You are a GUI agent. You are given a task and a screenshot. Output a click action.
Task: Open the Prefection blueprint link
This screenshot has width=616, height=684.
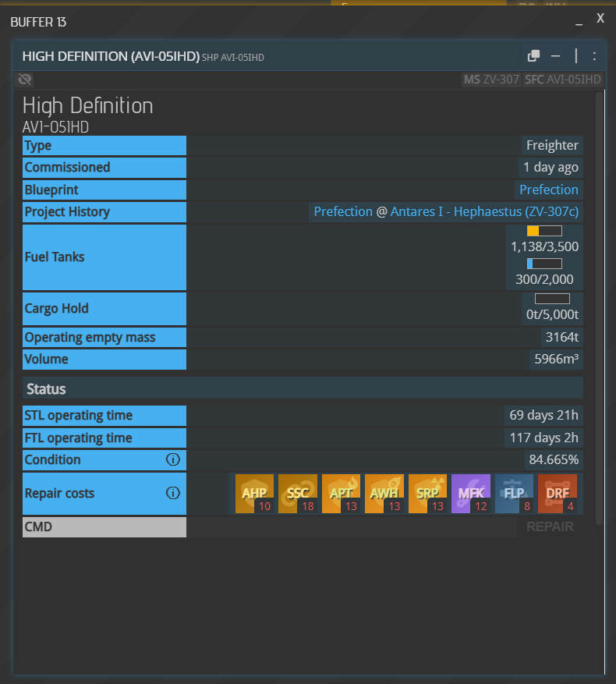(548, 190)
